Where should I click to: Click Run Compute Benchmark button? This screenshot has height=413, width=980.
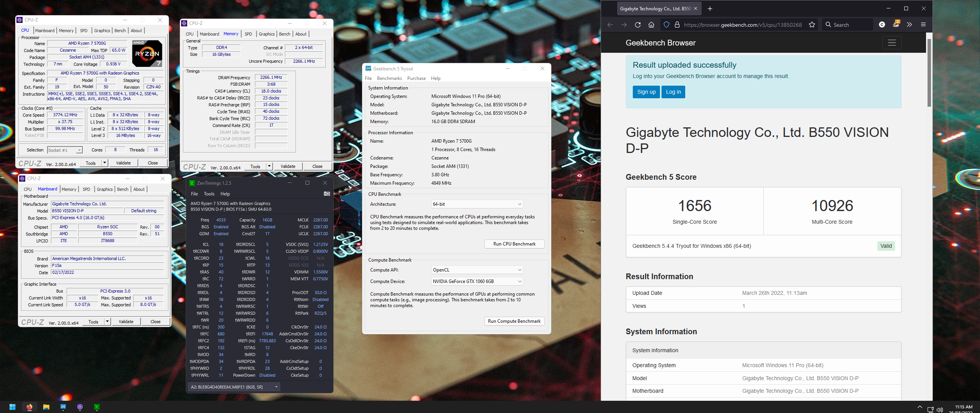(514, 321)
